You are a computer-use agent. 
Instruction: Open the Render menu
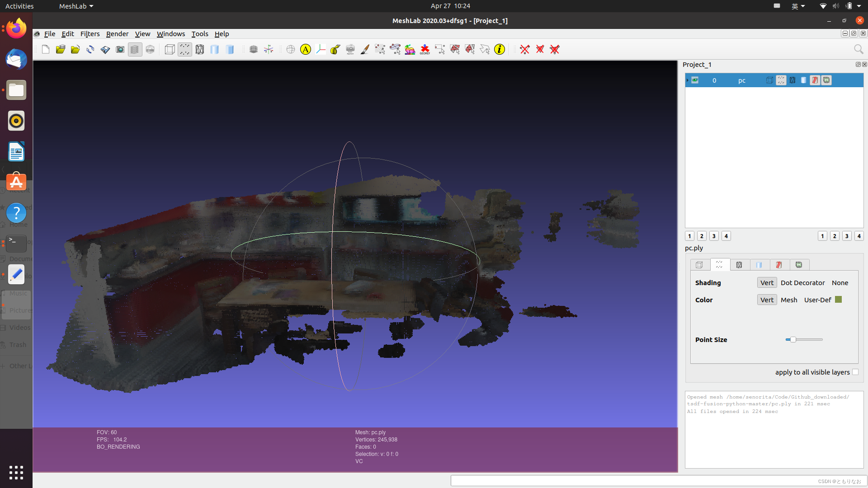[x=118, y=34]
